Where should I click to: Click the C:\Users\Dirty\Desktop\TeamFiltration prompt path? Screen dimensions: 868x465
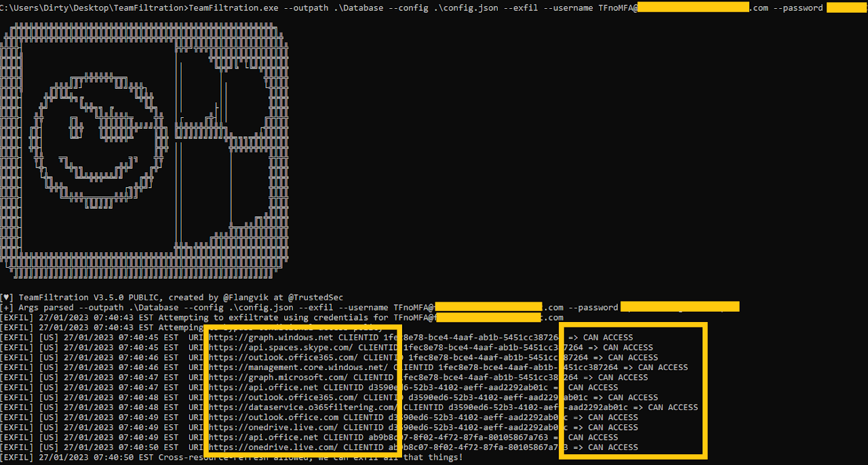pyautogui.click(x=92, y=8)
